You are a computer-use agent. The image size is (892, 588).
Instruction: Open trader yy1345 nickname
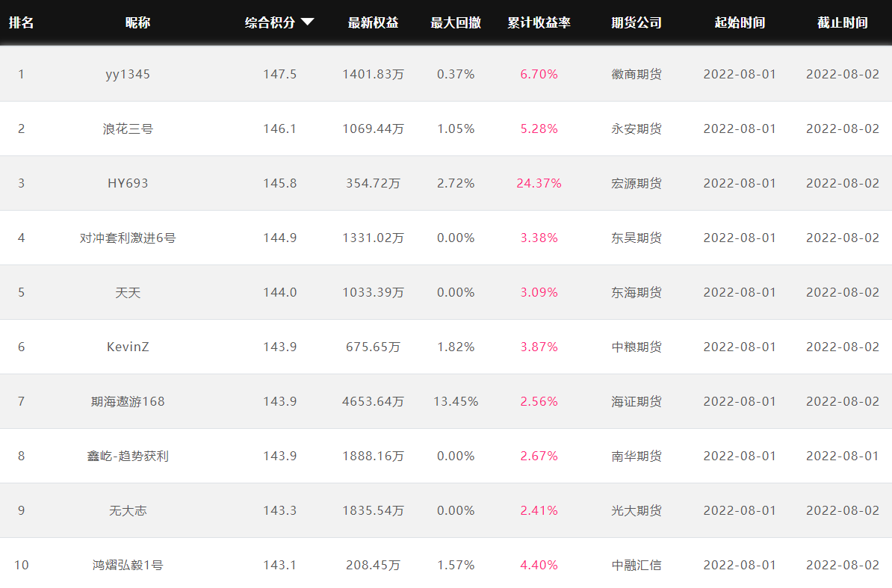pos(128,75)
